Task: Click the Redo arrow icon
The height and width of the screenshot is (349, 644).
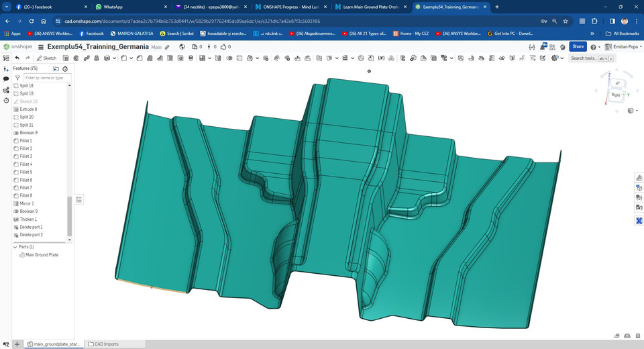Action: (x=28, y=58)
